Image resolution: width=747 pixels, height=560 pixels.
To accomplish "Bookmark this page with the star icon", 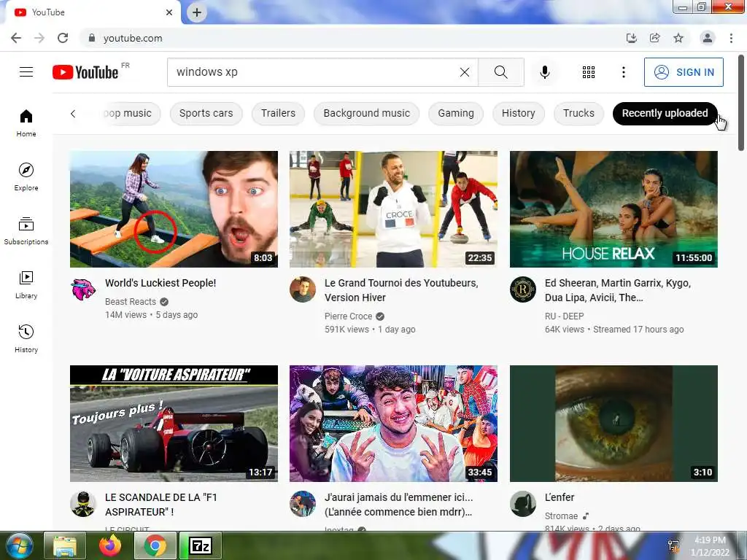I will click(x=678, y=38).
